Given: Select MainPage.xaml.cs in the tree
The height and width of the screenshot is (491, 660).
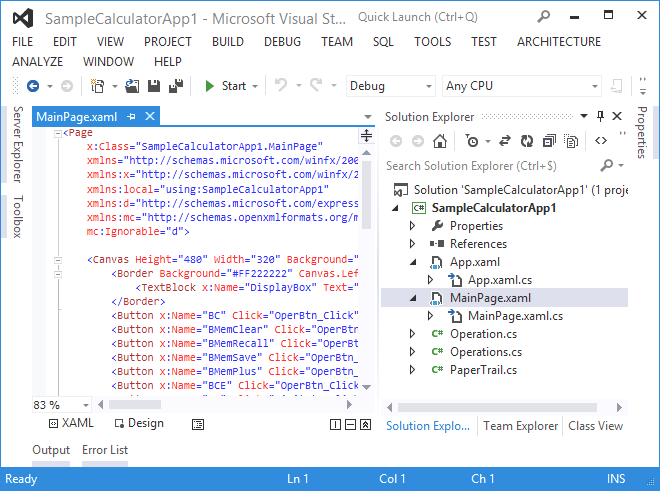Looking at the screenshot, I should [515, 316].
